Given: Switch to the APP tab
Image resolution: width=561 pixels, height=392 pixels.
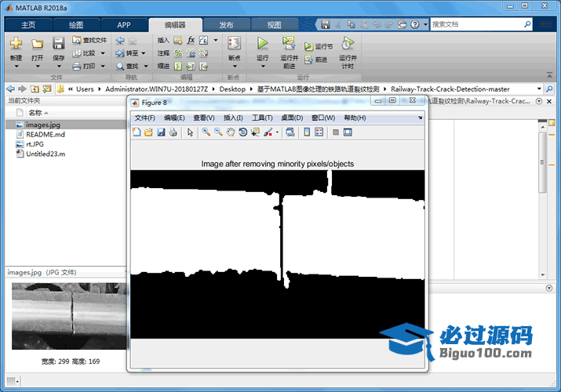Looking at the screenshot, I should point(124,25).
